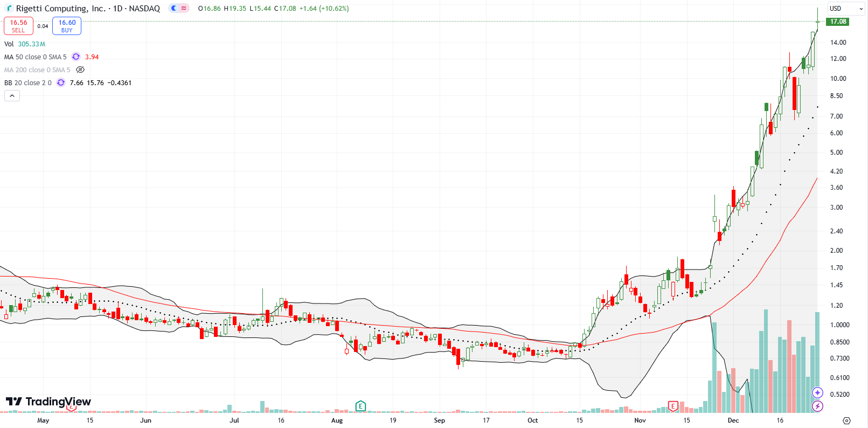The image size is (868, 428).
Task: Select the MA 50 close 0 SMA 5 legend
Action: coord(36,57)
